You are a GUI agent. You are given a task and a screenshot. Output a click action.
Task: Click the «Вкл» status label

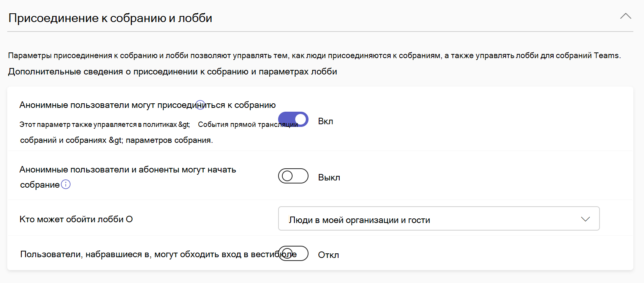tap(326, 121)
